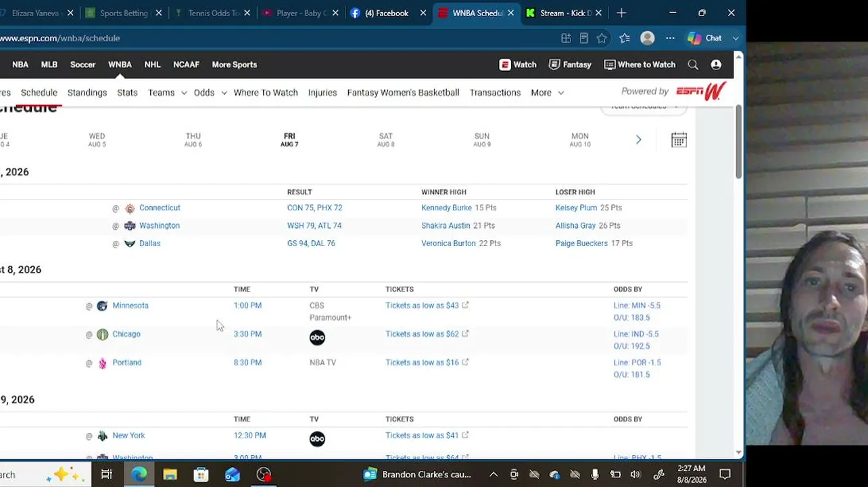The width and height of the screenshot is (868, 487).
Task: Open a new browser tab
Action: point(621,13)
